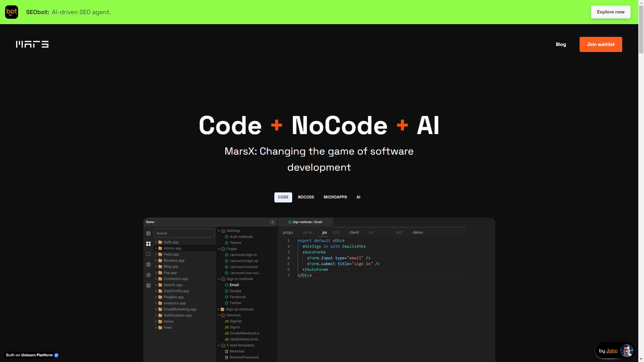Click the JS icon beside SignIn

click(226, 327)
